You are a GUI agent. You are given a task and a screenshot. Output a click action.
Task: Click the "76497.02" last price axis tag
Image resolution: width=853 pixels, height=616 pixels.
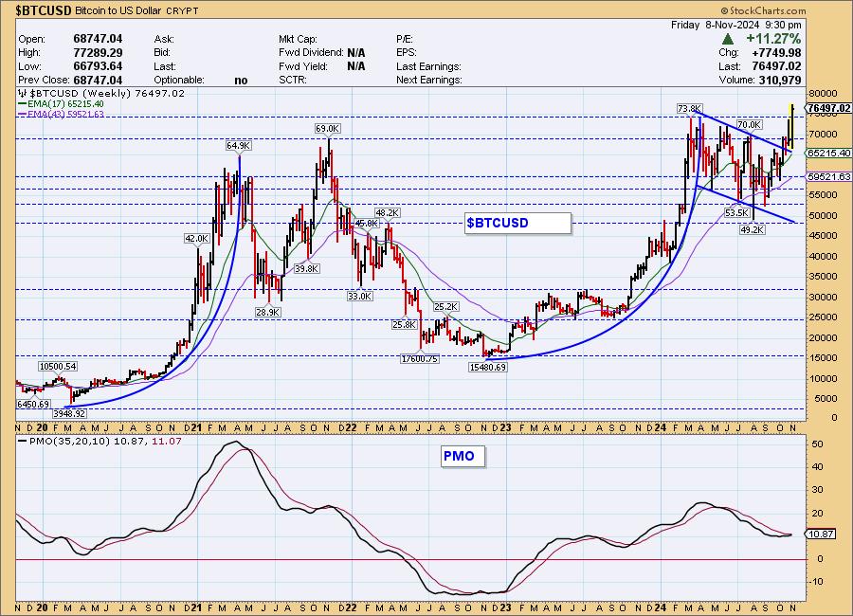[828, 108]
